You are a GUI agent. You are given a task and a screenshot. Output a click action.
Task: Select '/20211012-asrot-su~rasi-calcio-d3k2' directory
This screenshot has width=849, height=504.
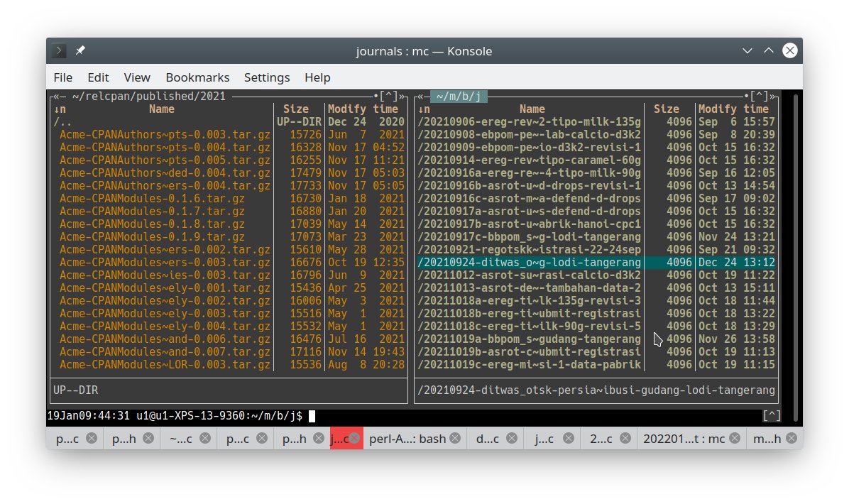tap(596, 275)
